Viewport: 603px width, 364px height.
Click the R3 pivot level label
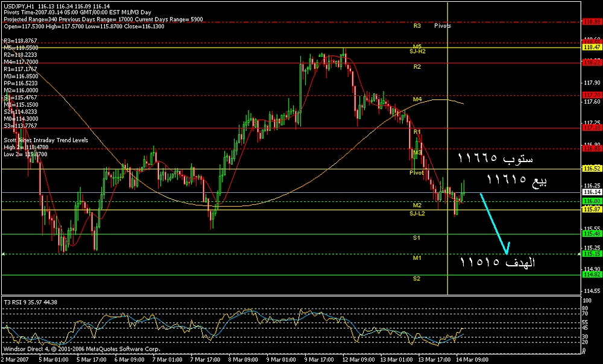tap(417, 27)
